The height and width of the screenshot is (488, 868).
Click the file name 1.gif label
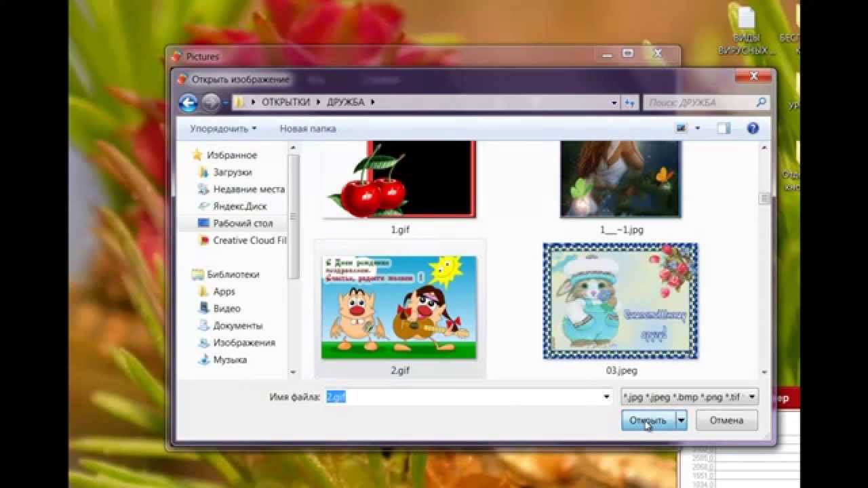pos(400,230)
